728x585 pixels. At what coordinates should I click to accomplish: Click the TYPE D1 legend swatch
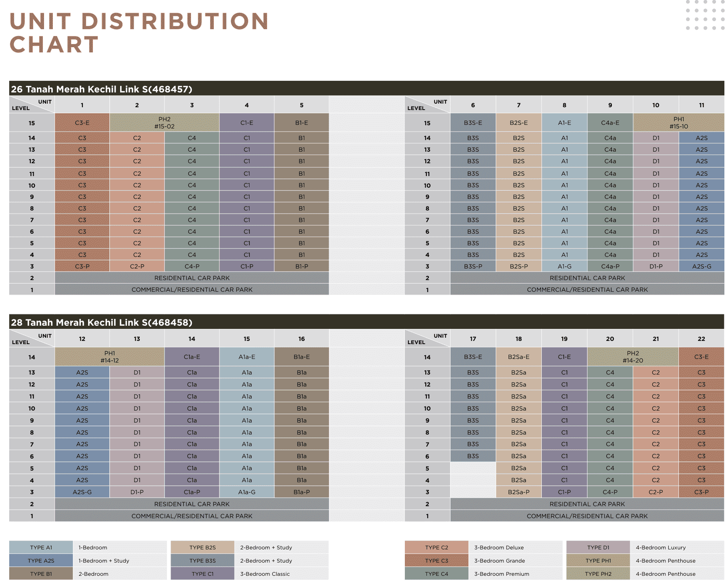point(598,547)
